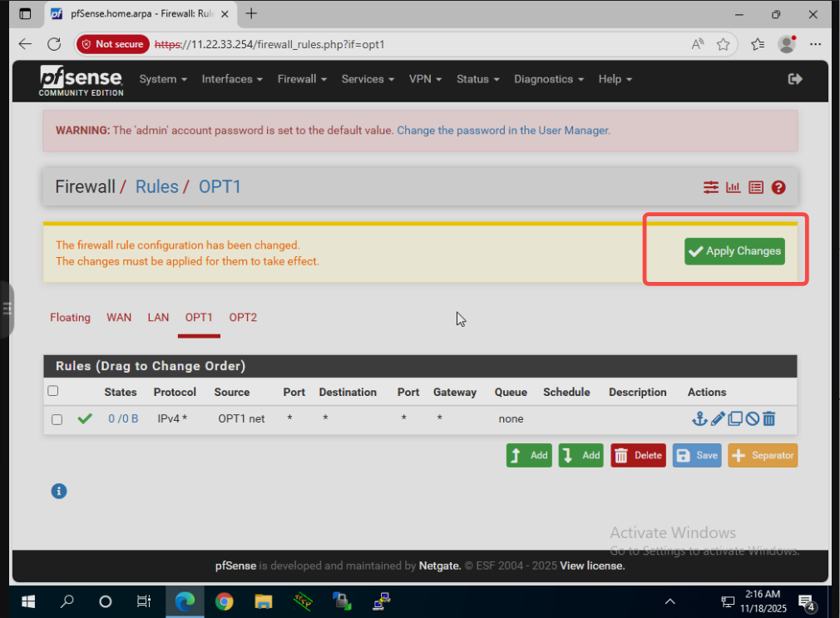This screenshot has width=840, height=618.
Task: Disable the OPT1 net rule
Action: point(752,418)
